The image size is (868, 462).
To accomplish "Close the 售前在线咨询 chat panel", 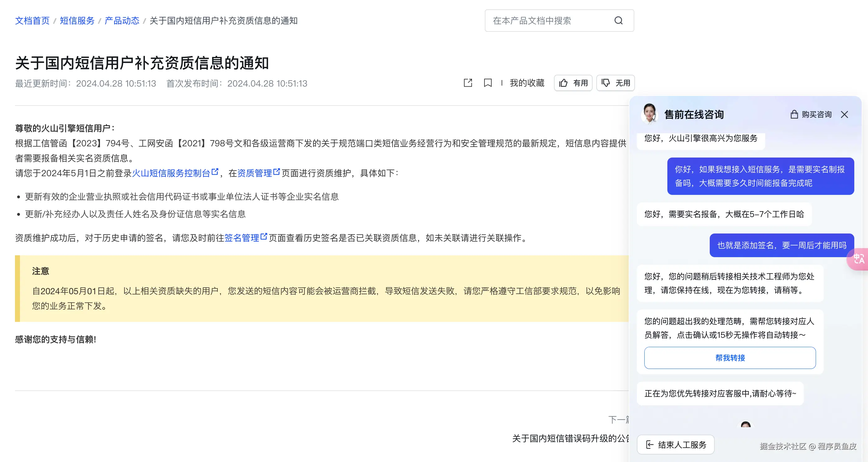I will (844, 115).
